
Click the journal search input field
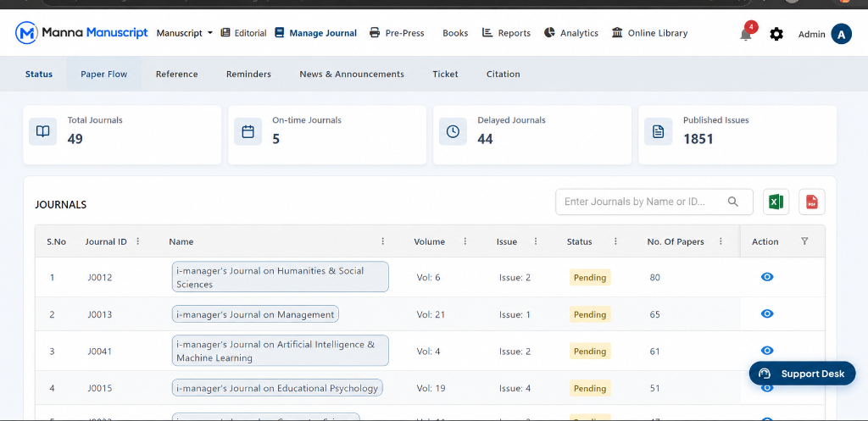click(x=654, y=202)
